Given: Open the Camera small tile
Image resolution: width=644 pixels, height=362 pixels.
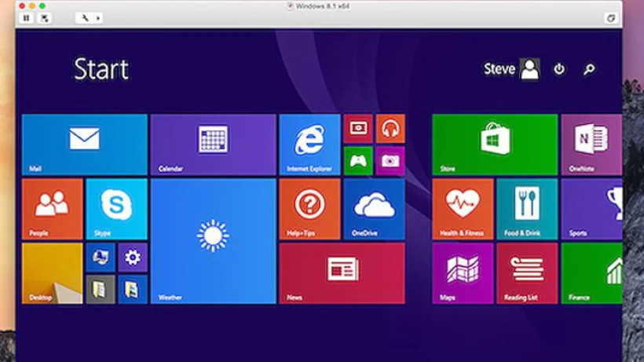Looking at the screenshot, I should [390, 161].
